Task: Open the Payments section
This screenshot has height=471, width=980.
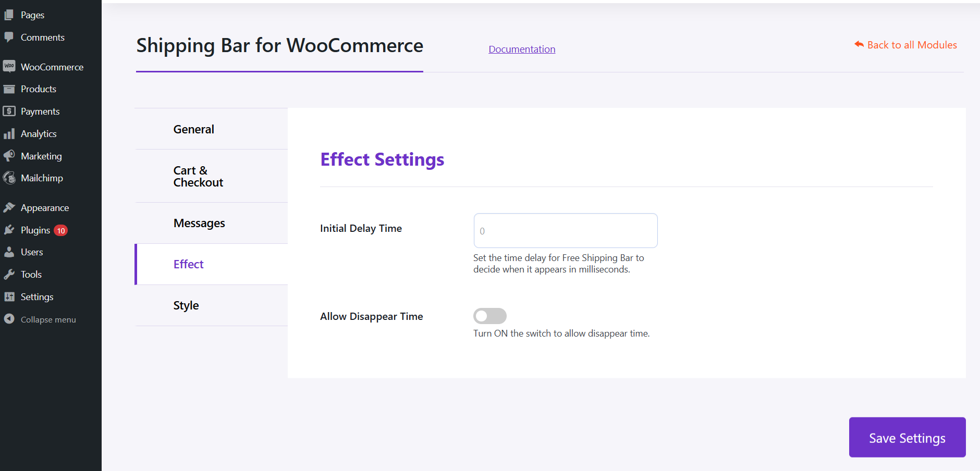Action: pyautogui.click(x=40, y=111)
